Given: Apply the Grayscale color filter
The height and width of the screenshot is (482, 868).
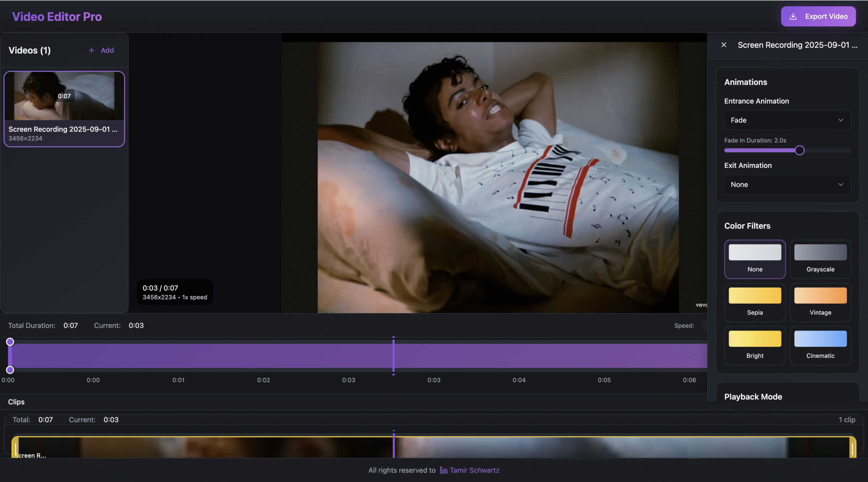Looking at the screenshot, I should 820,259.
